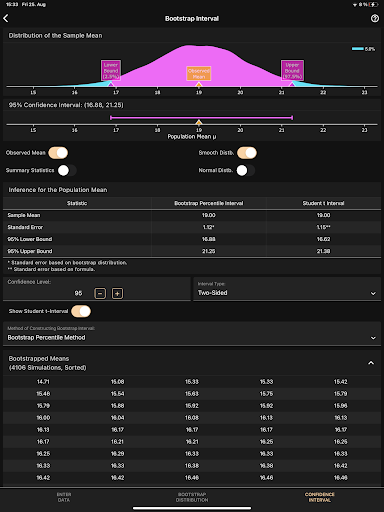384x512 pixels.
Task: Tap the bootstrap upper bound 21.25 cell
Action: pyautogui.click(x=209, y=251)
